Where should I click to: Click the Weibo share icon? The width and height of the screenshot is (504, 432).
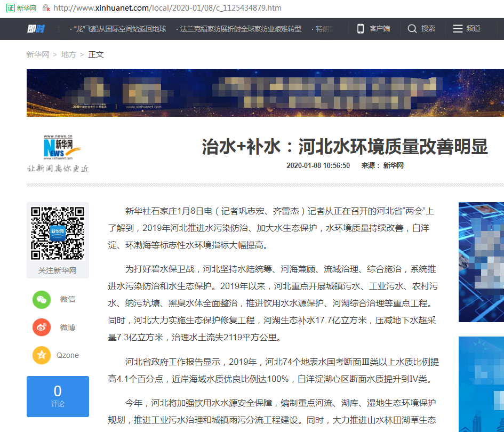point(42,327)
